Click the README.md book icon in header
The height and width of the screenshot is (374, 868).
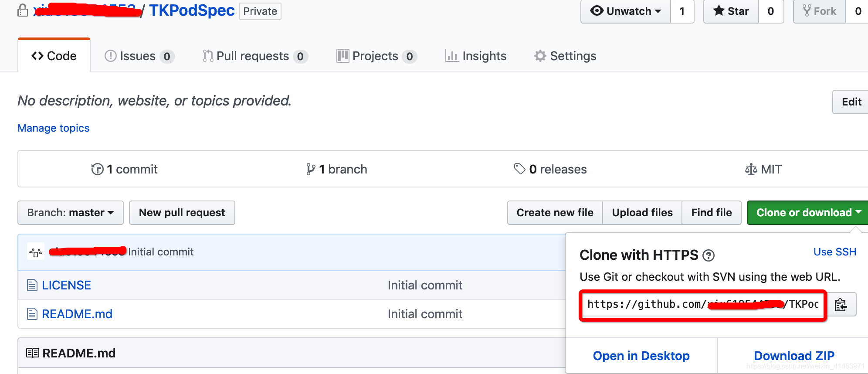click(x=33, y=353)
